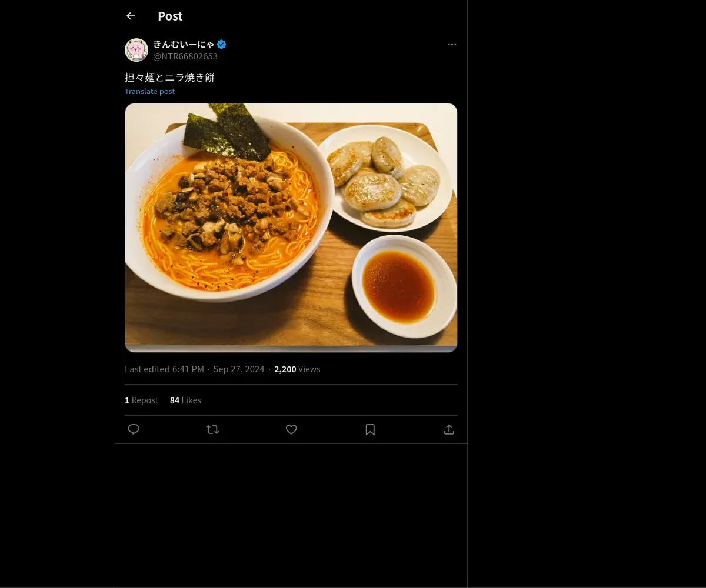Image resolution: width=706 pixels, height=588 pixels.
Task: Click the Sep 27, 2024 date
Action: 239,369
